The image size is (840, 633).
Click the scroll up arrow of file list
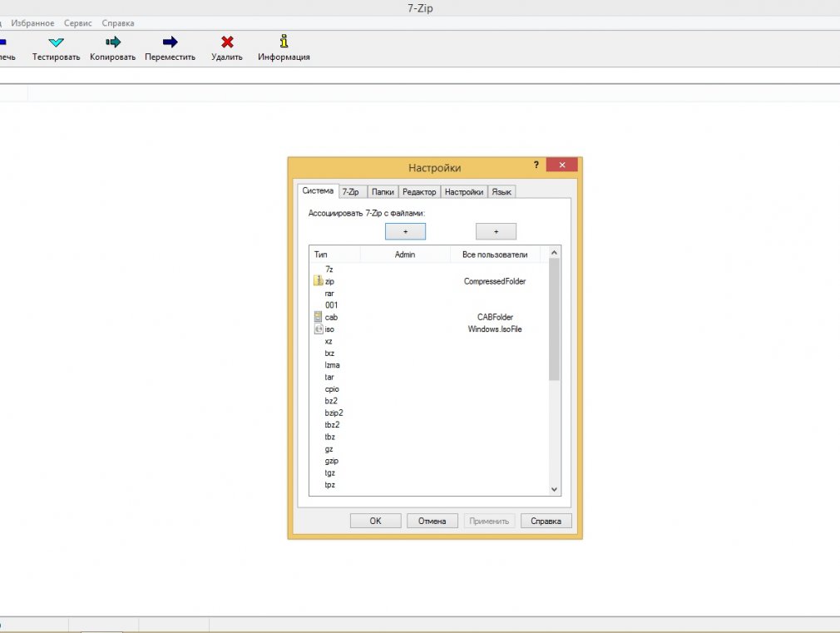coord(555,252)
